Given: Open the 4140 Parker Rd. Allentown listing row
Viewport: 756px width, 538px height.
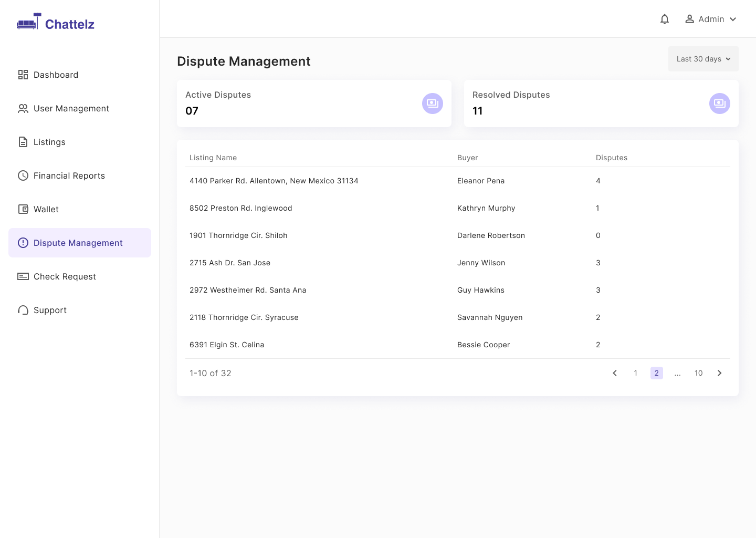Looking at the screenshot, I should point(458,181).
